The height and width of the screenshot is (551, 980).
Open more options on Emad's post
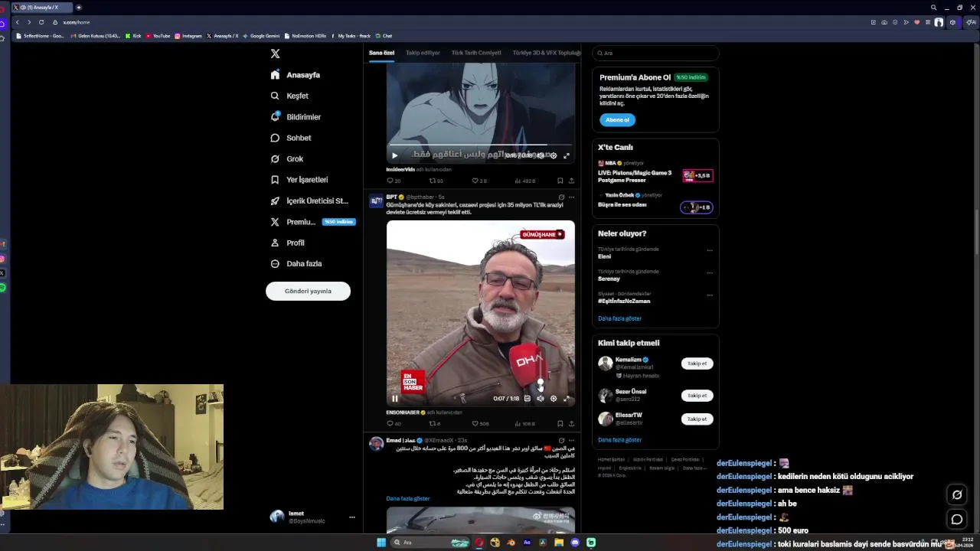pos(571,441)
